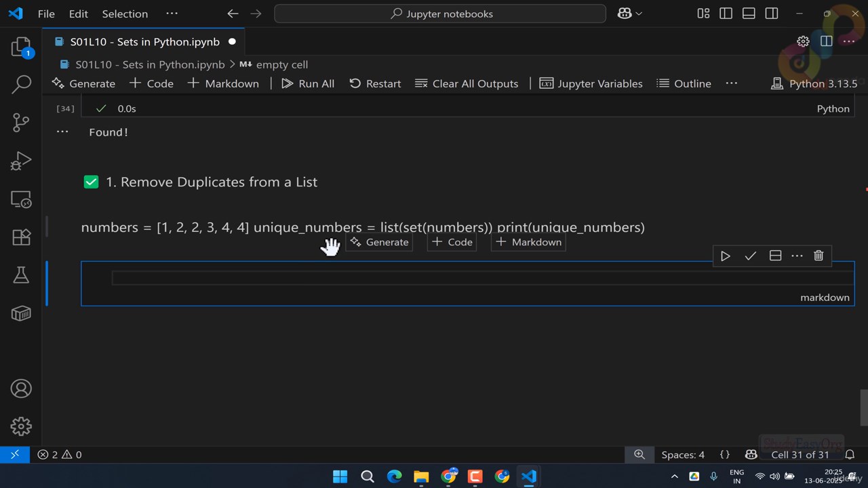The width and height of the screenshot is (868, 488).
Task: Click Generate in the notebook toolbar
Action: pos(84,83)
